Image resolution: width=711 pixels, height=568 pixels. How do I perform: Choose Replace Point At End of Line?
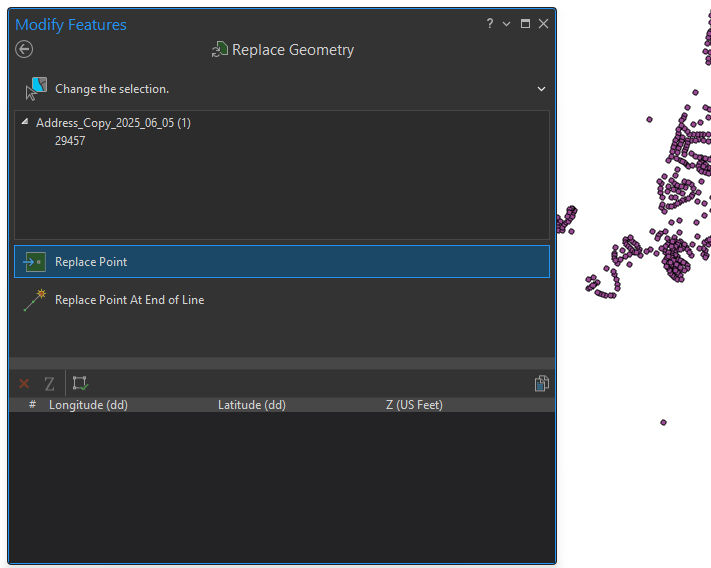click(129, 300)
